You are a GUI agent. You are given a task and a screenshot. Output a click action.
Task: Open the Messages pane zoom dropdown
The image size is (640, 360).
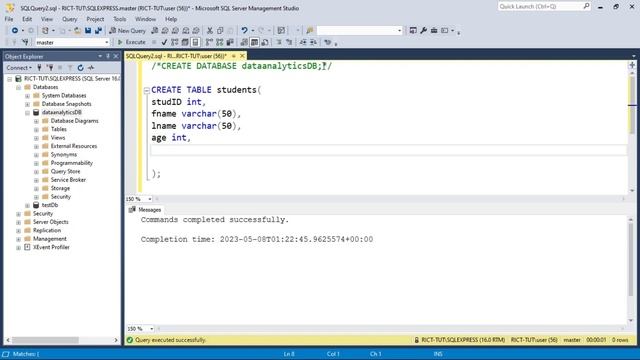click(151, 329)
